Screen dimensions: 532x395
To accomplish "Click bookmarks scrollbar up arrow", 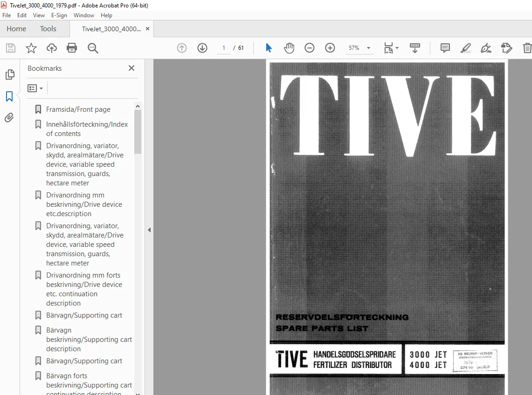I will point(138,106).
